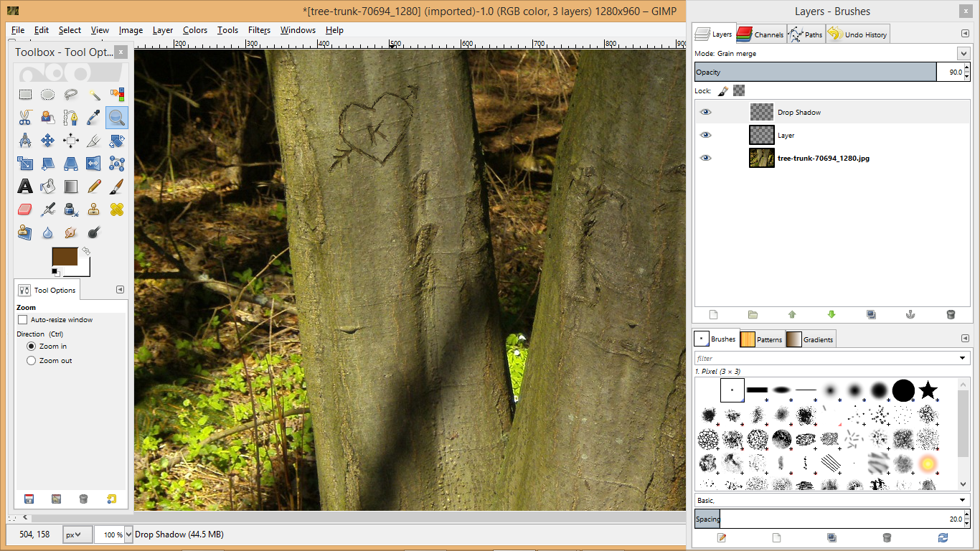Enable the Auto-resize window checkbox

pyautogui.click(x=22, y=319)
